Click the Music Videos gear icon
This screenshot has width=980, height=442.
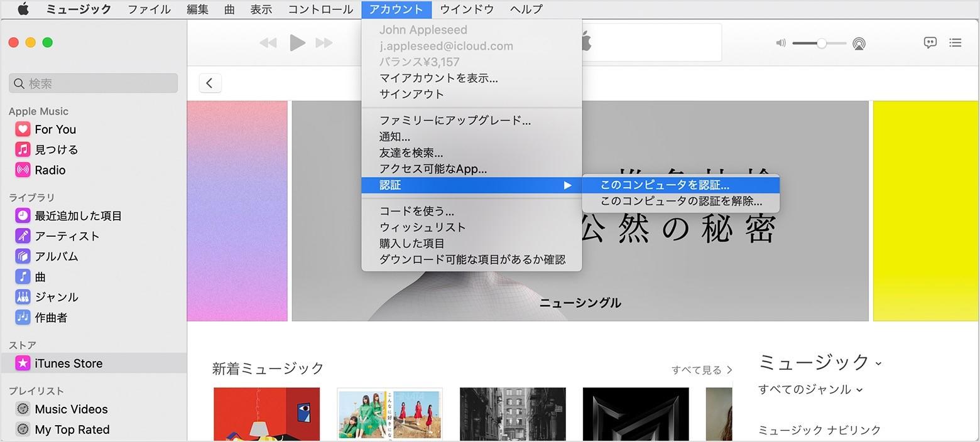coord(23,409)
